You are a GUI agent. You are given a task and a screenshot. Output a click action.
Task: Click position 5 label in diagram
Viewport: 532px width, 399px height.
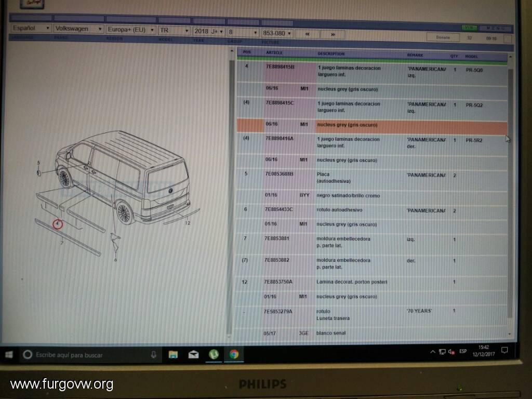[38, 163]
